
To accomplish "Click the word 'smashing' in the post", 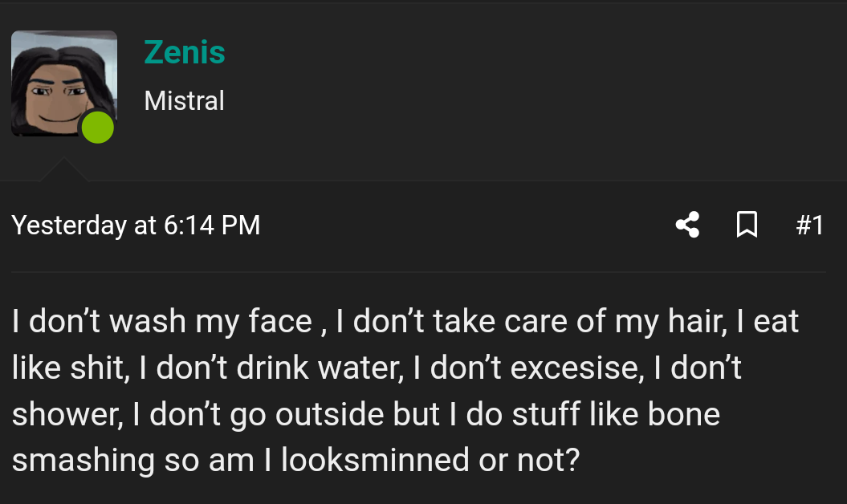I will 83,461.
